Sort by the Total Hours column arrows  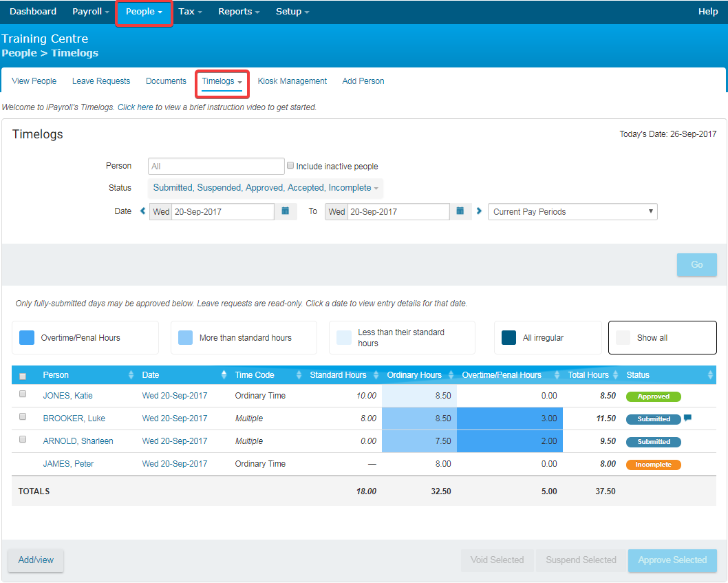tap(616, 375)
